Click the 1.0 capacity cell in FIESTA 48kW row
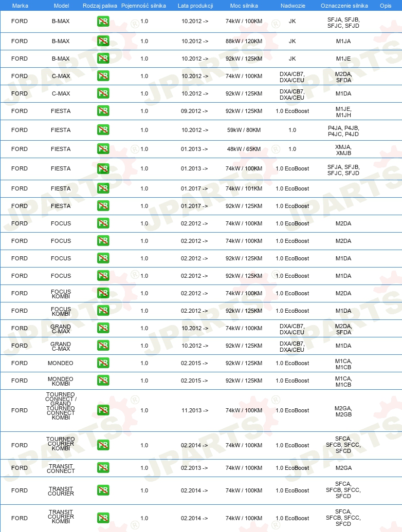402x532 pixels. [144, 149]
